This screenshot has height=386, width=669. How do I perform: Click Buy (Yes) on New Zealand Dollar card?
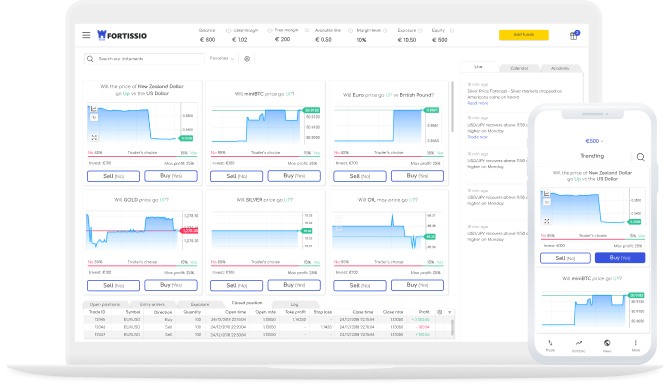(171, 176)
